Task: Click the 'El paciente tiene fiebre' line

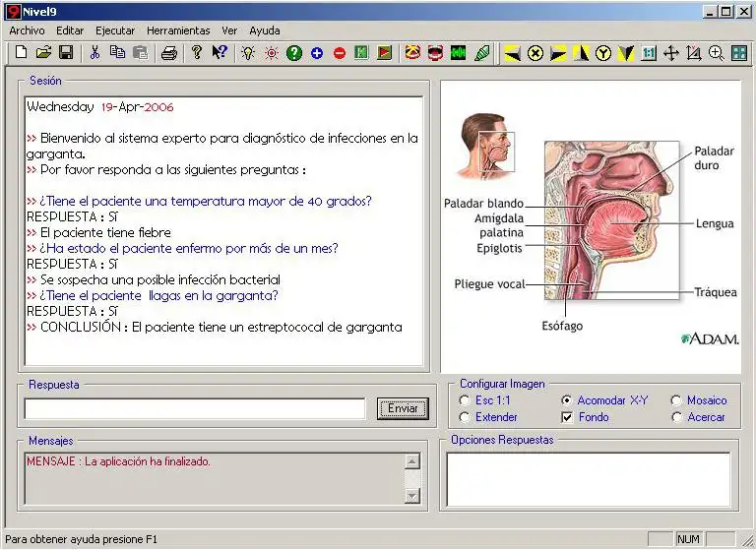Action: coord(98,232)
